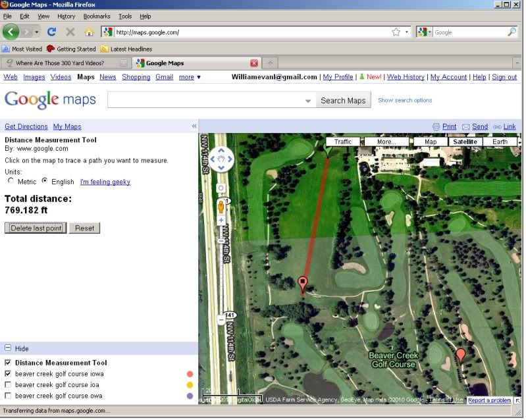Go to the Firefox home page icon
The image size is (526, 420).
[x=89, y=32]
